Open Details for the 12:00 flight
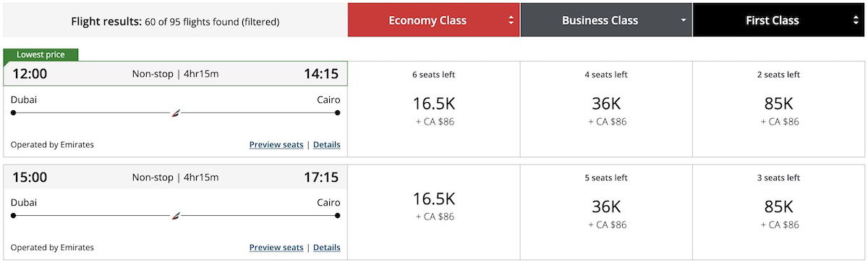Screen dimensions: 868x263 coord(326,144)
